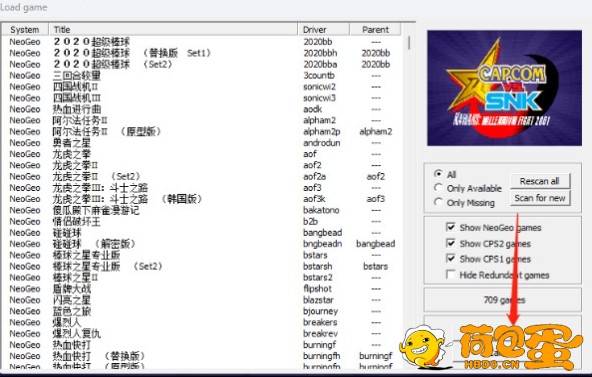Sort list by System column header
The height and width of the screenshot is (377, 592).
tap(25, 29)
